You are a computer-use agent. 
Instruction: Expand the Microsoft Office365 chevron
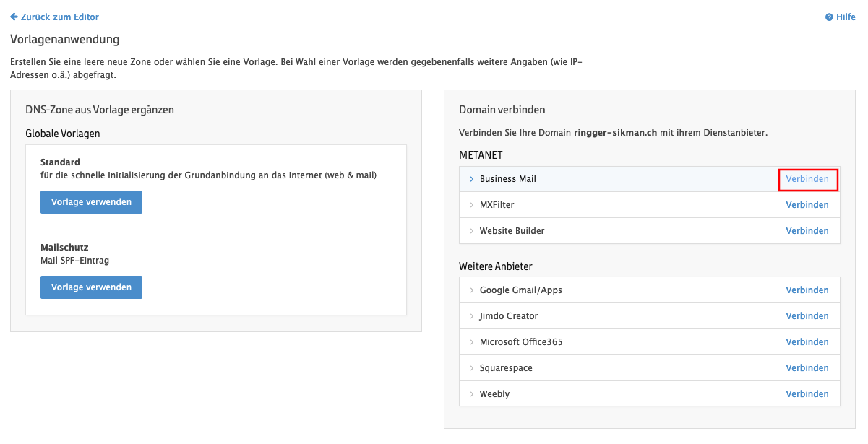472,342
